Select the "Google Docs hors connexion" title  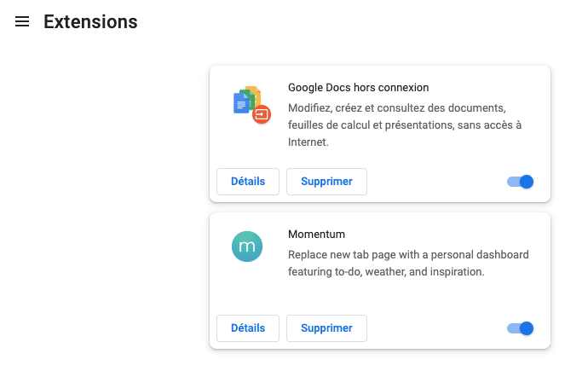[358, 87]
